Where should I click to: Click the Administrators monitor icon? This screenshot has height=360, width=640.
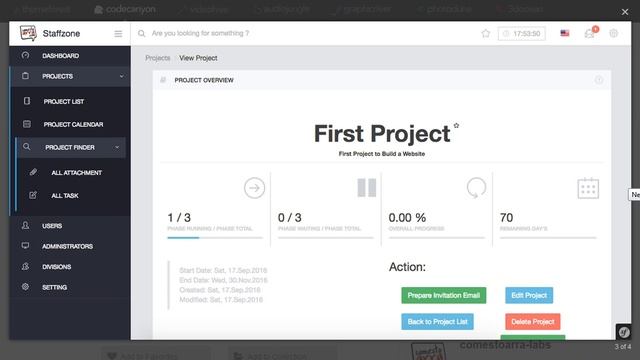[x=25, y=246]
